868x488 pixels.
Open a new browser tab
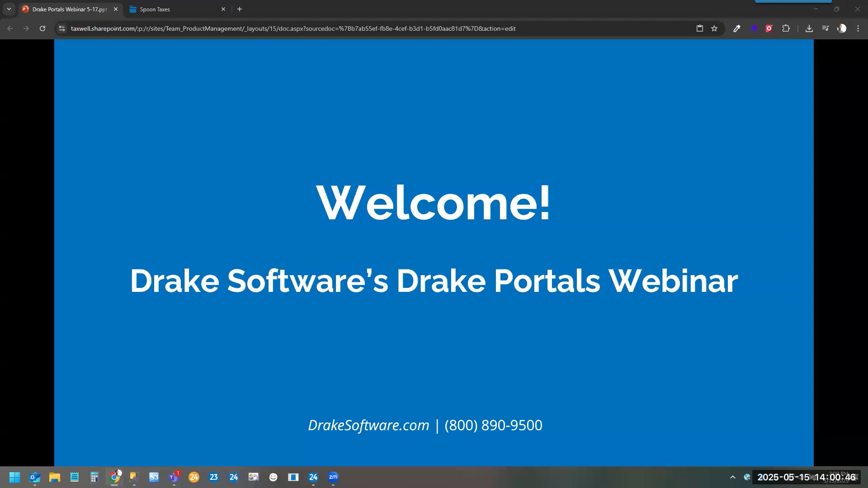point(240,9)
